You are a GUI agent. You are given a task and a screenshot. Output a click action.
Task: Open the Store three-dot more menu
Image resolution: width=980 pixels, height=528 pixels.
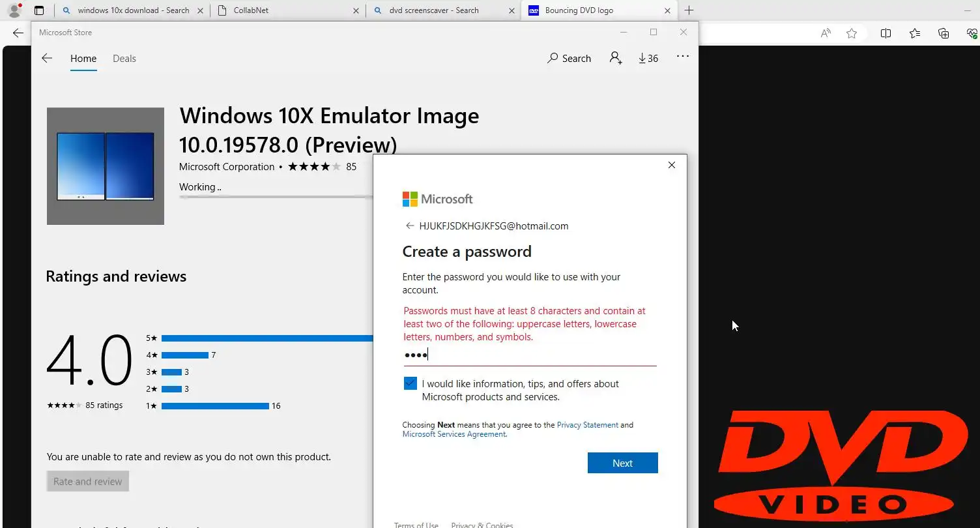(x=682, y=57)
